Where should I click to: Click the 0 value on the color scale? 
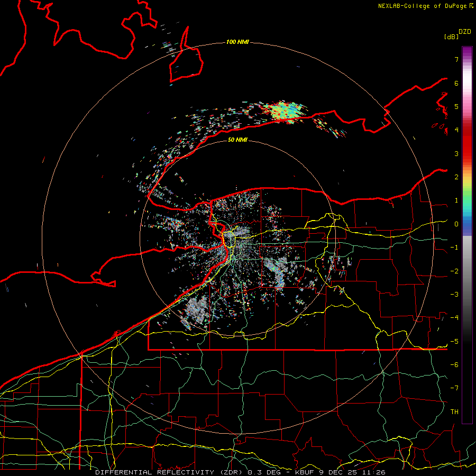tap(456, 224)
